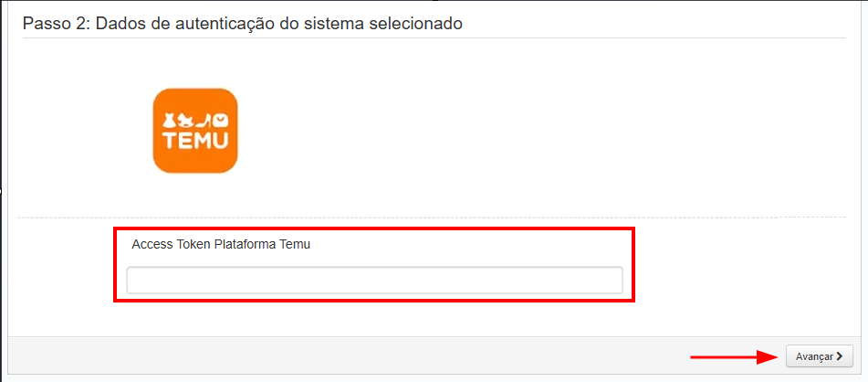Select the word Avançar on the button
Screen dimensions: 868x382
[813, 356]
